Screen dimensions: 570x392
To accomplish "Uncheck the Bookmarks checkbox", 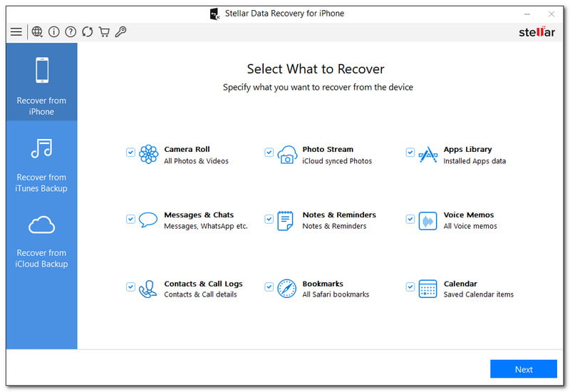I will pyautogui.click(x=269, y=287).
